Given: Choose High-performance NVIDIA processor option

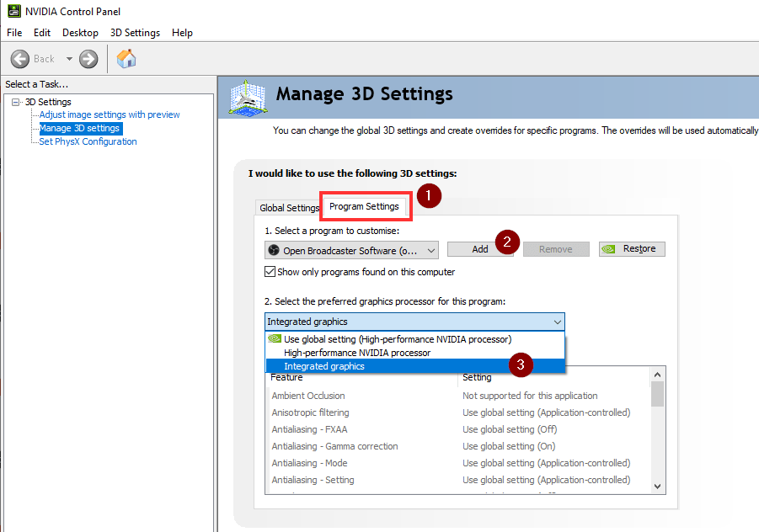Looking at the screenshot, I should [x=357, y=353].
